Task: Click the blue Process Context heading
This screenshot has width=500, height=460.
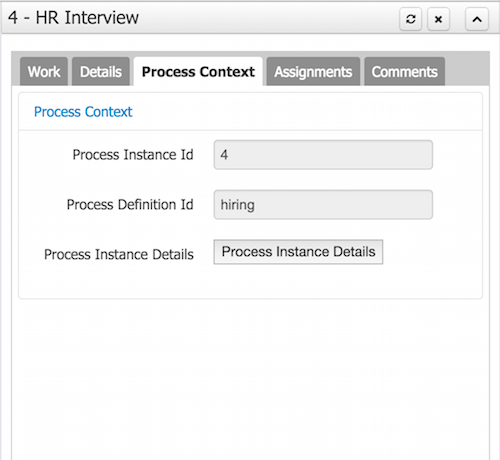Action: [83, 112]
